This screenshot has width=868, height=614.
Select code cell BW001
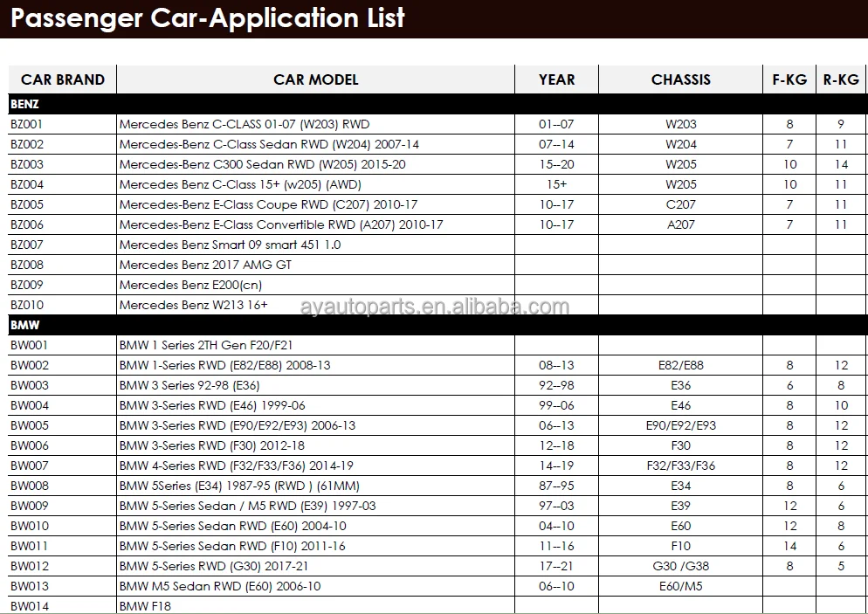pos(63,345)
